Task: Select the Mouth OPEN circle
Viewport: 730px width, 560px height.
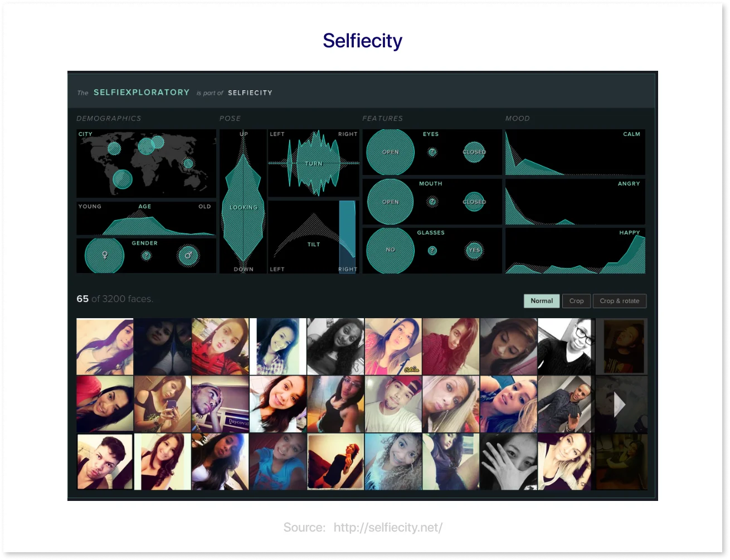Action: [x=390, y=202]
